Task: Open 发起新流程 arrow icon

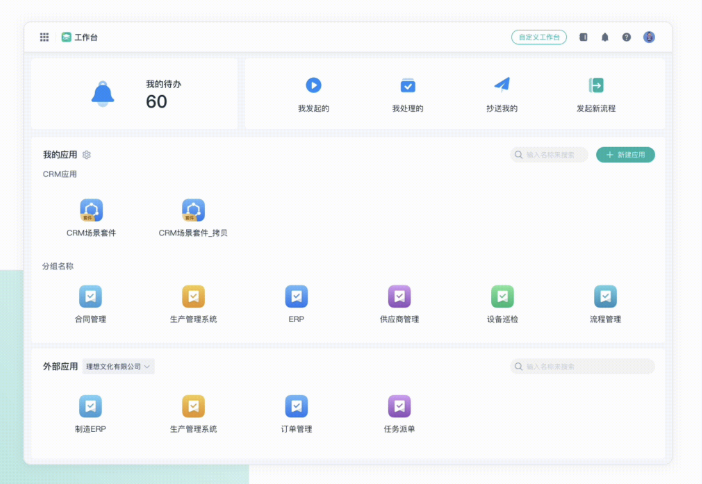Action: (596, 85)
